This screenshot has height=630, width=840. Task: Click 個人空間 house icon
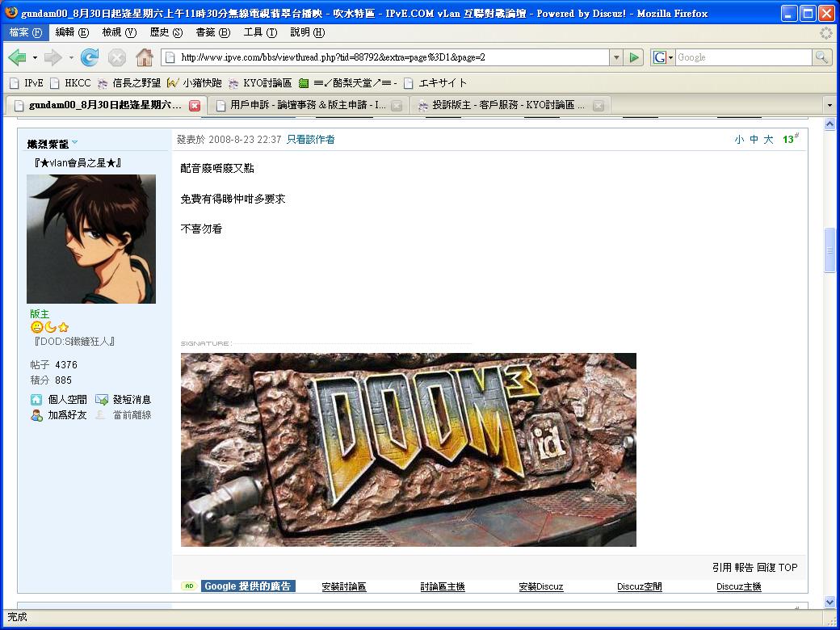36,400
